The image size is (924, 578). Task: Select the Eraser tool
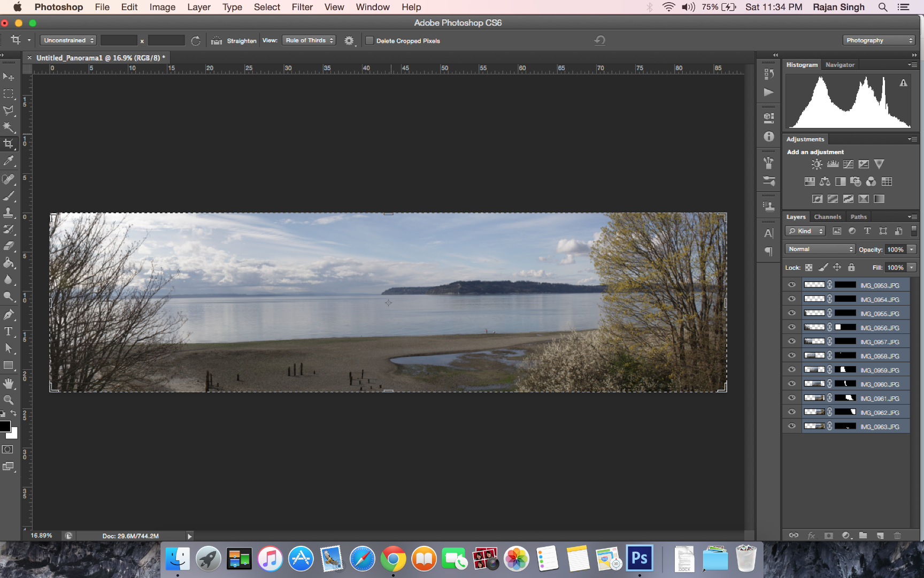[9, 246]
